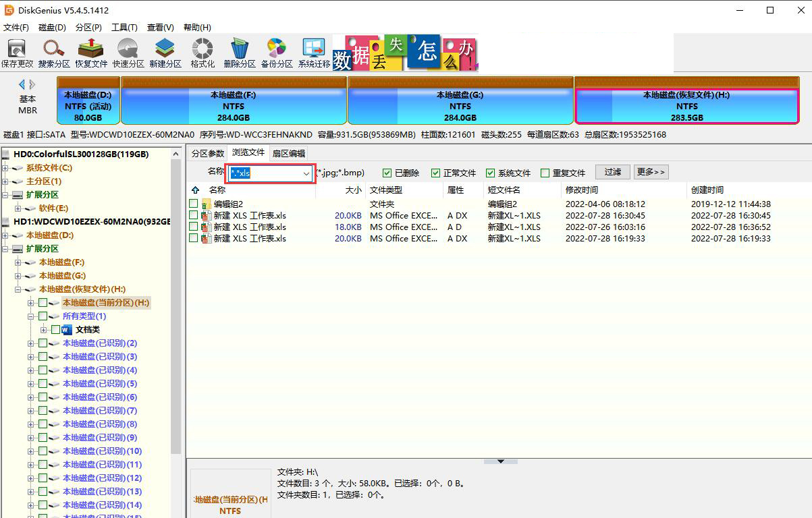Click the 编辑组2 folder icon
Viewport: 812px width, 518px height.
point(207,204)
